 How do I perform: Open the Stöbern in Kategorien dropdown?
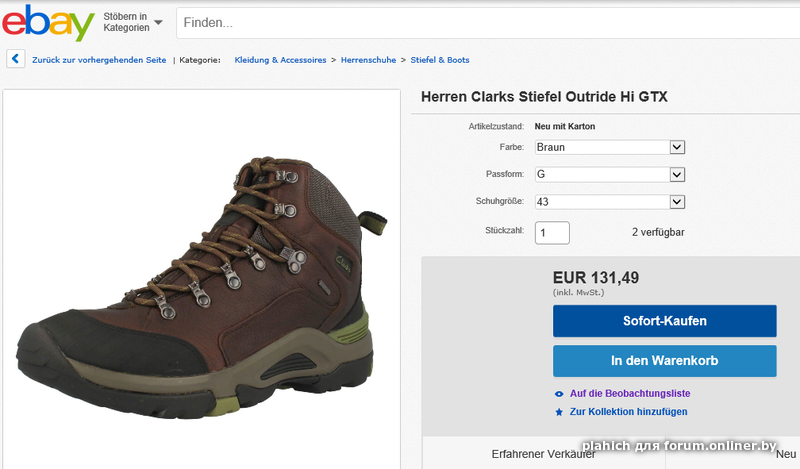132,22
